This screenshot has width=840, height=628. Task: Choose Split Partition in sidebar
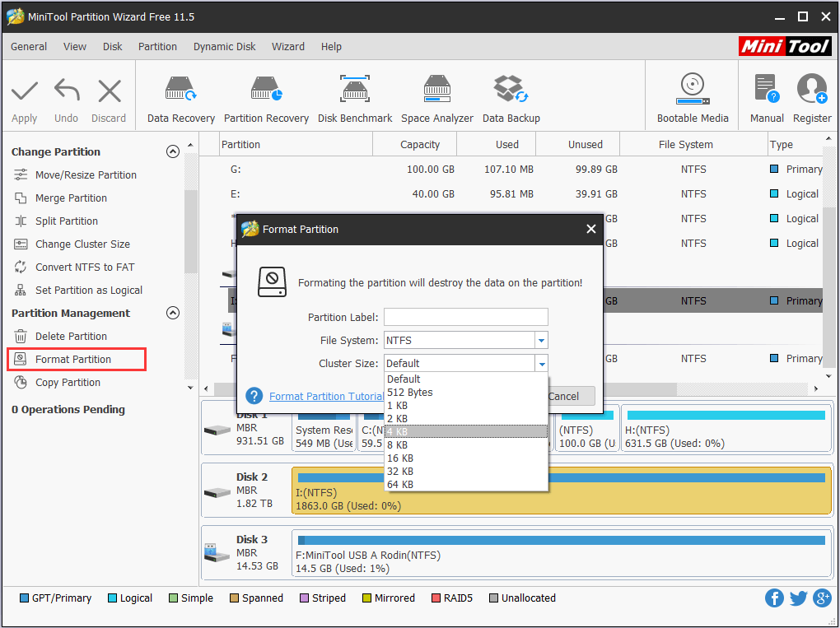click(56, 221)
